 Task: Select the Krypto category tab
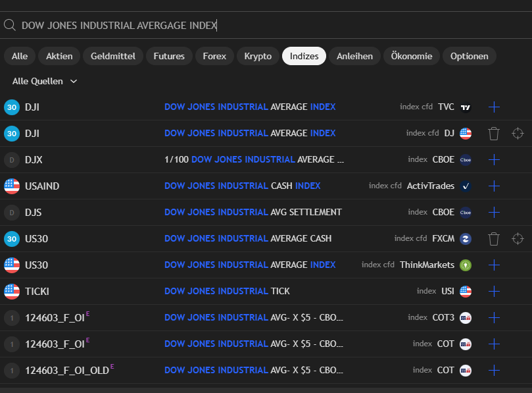(x=258, y=57)
